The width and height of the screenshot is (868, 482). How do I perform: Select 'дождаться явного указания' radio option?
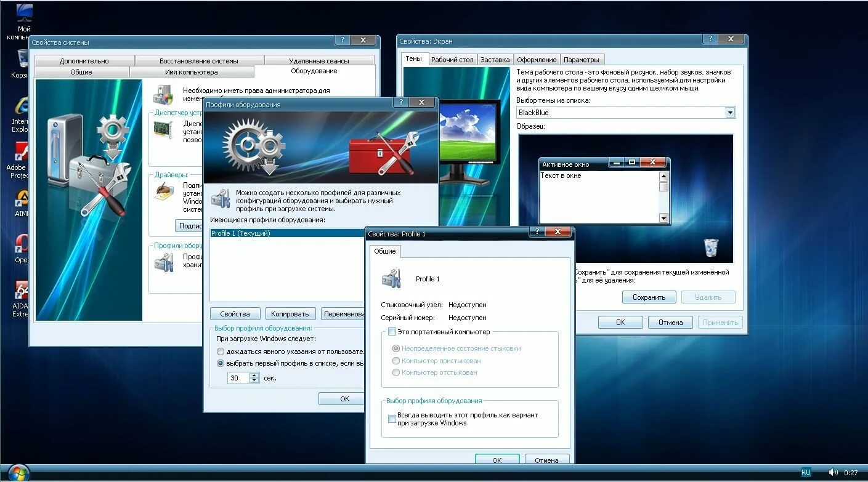(x=221, y=351)
